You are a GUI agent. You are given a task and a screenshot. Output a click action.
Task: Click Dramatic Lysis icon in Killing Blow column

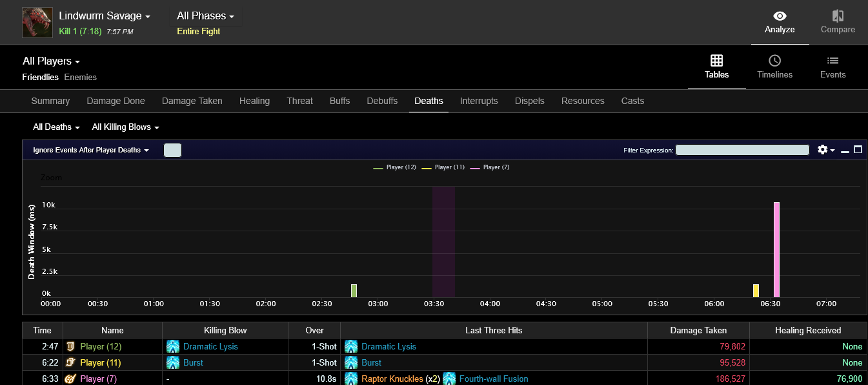coord(173,346)
